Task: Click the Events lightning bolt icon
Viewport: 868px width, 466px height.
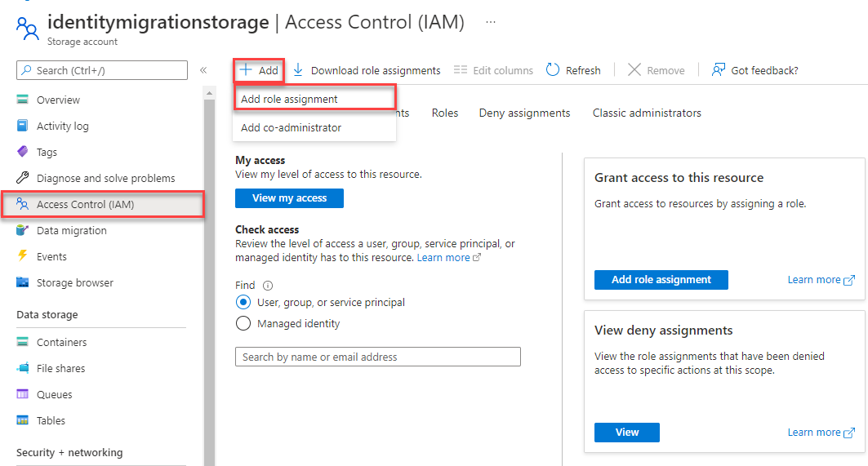Action: click(22, 255)
